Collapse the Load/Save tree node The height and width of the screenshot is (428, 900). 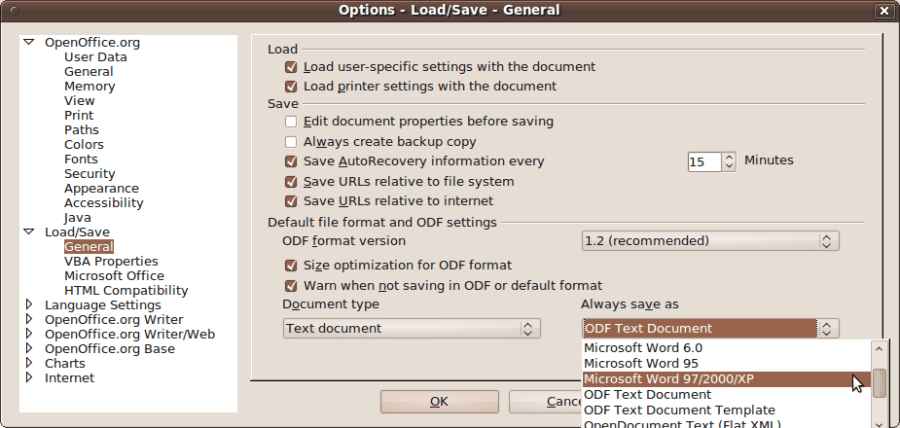pos(28,232)
